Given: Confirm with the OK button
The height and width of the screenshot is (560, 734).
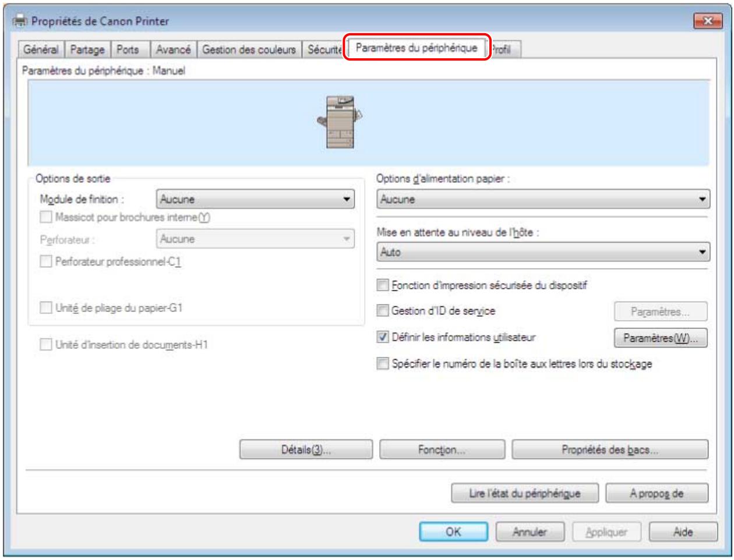Looking at the screenshot, I should click(x=453, y=531).
